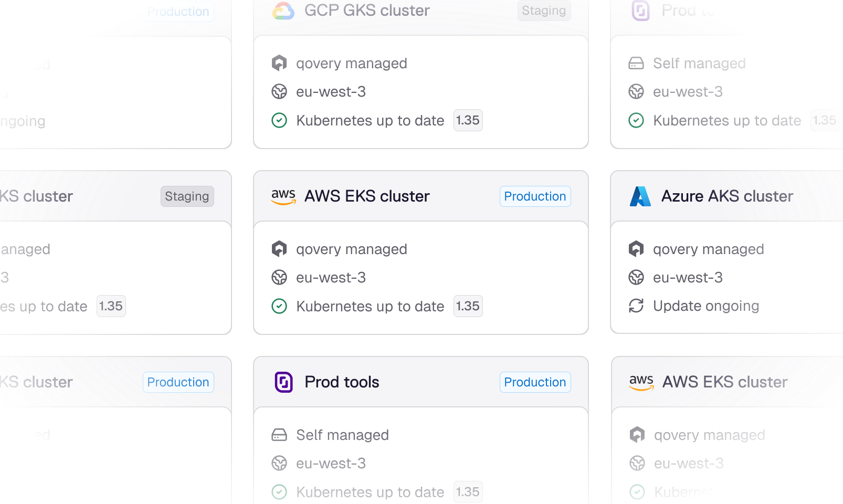Click 'Kubernetes up to date' in GCP GKS card
Image resolution: width=843 pixels, height=504 pixels.
[370, 121]
